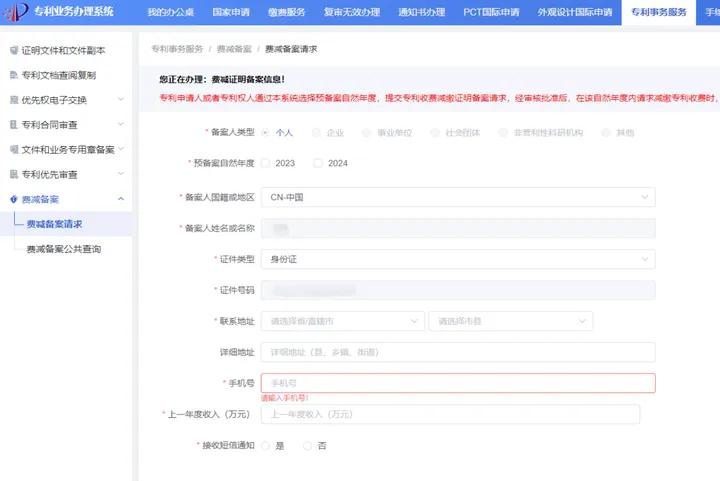720x481 pixels.
Task: Open the 请选择市县 dropdown
Action: pyautogui.click(x=510, y=321)
